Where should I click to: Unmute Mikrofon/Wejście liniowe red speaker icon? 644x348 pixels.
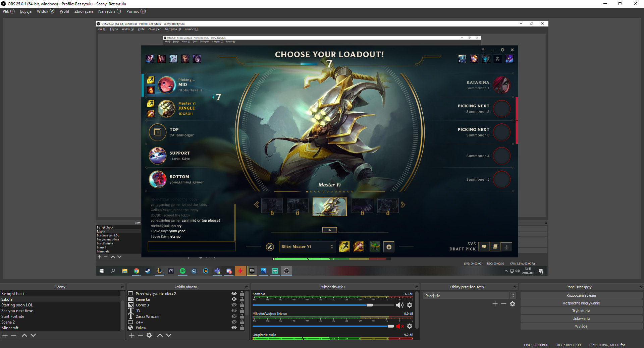tap(399, 326)
